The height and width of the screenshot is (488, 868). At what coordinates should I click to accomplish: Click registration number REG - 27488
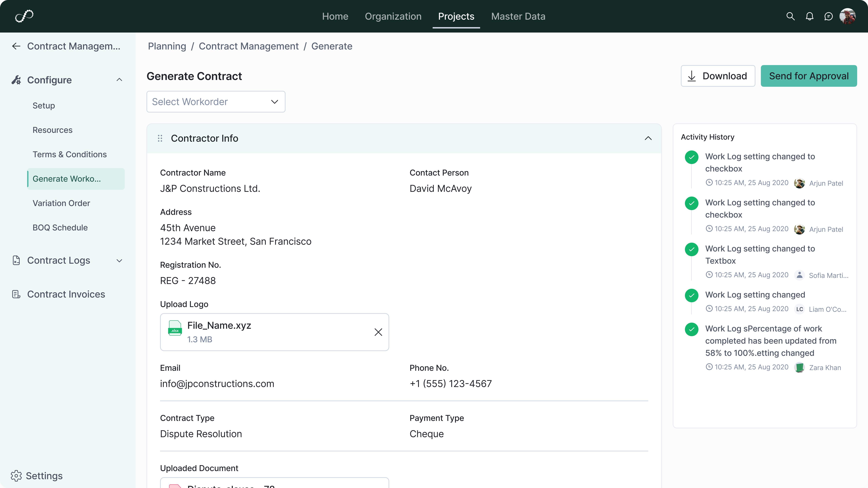click(x=188, y=281)
